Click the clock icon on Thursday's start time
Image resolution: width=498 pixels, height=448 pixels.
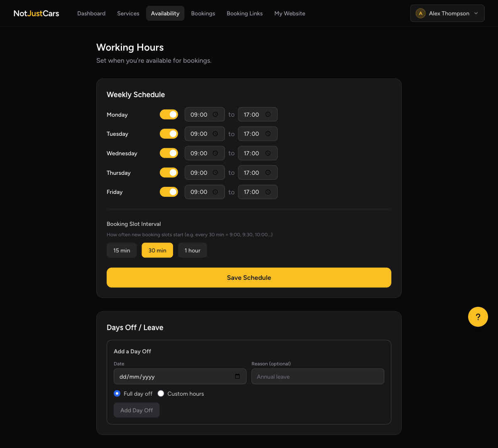coord(215,172)
